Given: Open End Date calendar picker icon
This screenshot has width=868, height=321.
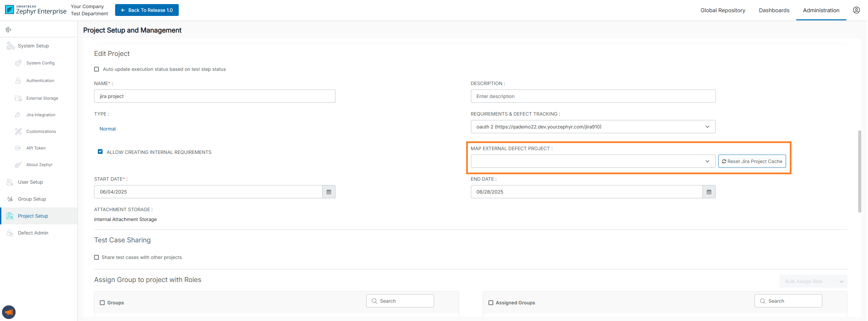Looking at the screenshot, I should tap(709, 192).
